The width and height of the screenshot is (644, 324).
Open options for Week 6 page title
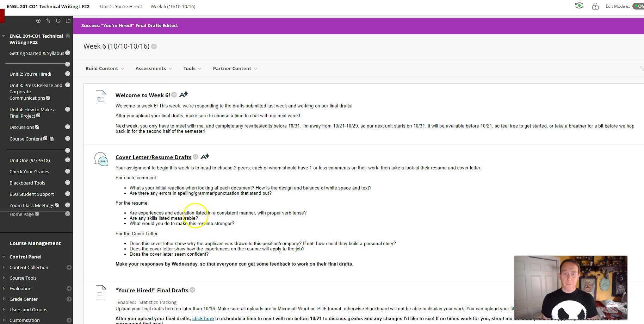(x=154, y=46)
